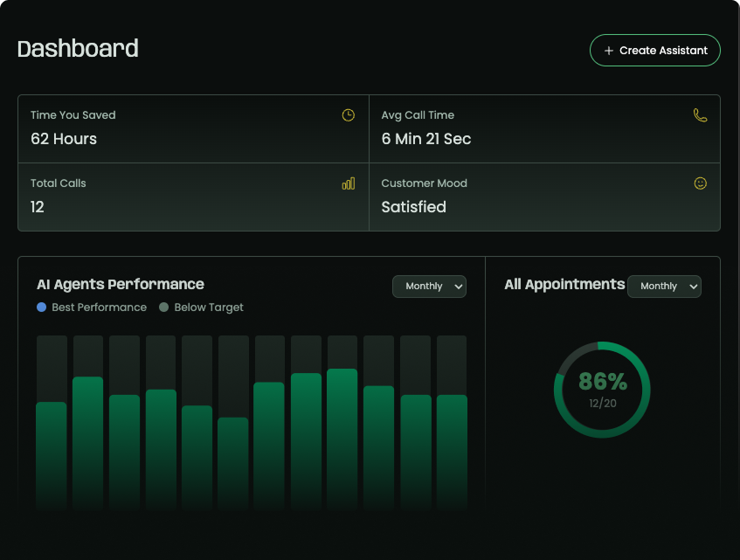Select the shortest bar in the performance chart
Screen dimensions: 740x560
pos(232,461)
